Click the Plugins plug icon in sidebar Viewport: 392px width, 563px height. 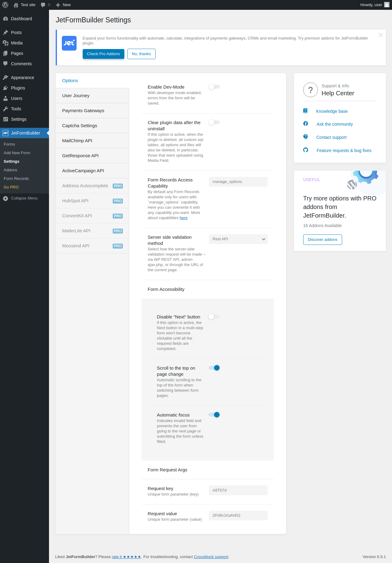[6, 88]
